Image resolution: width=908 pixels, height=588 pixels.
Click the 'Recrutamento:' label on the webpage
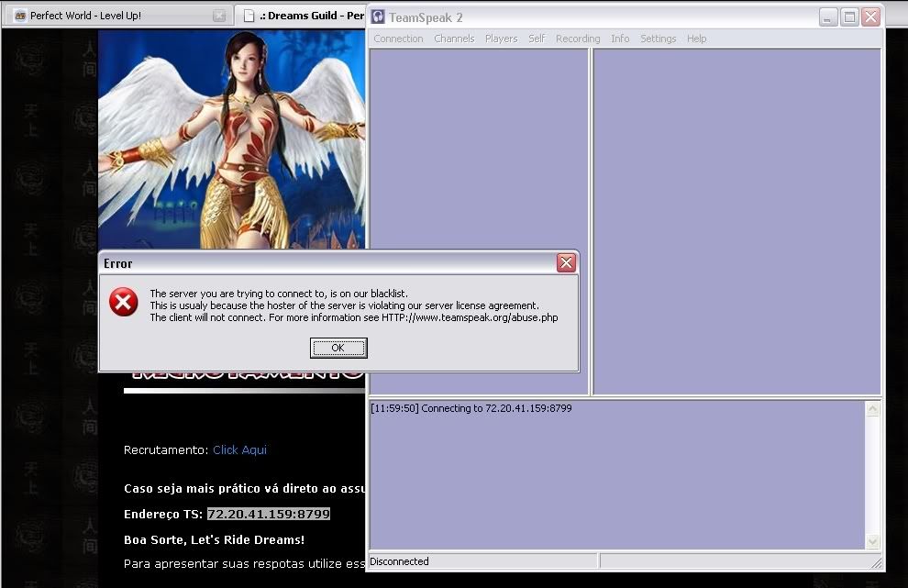coord(166,450)
